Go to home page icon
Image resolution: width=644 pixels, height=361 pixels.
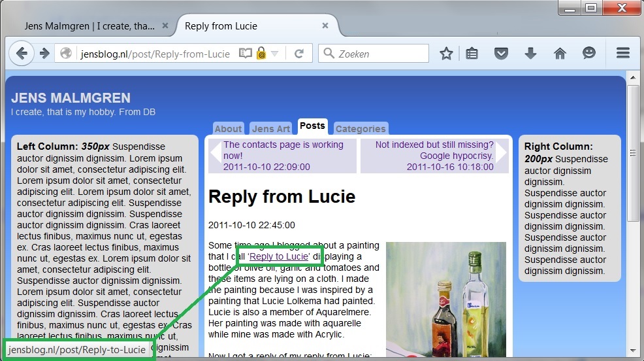pos(560,54)
